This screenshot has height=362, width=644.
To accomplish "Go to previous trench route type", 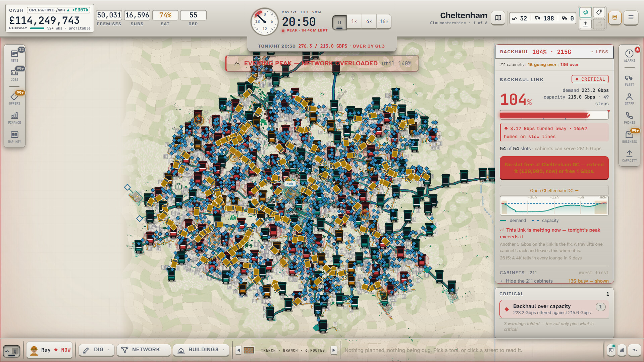I will click(x=238, y=350).
